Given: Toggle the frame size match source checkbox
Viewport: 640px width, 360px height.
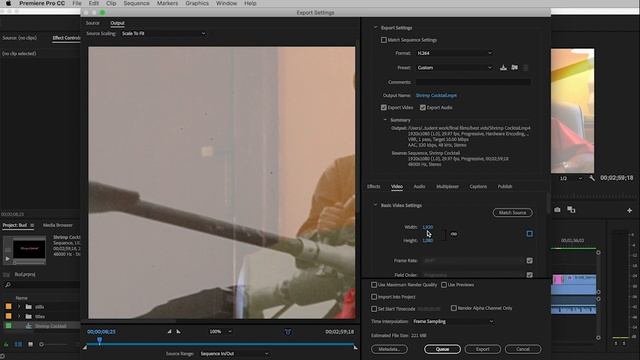Looking at the screenshot, I should pos(529,234).
